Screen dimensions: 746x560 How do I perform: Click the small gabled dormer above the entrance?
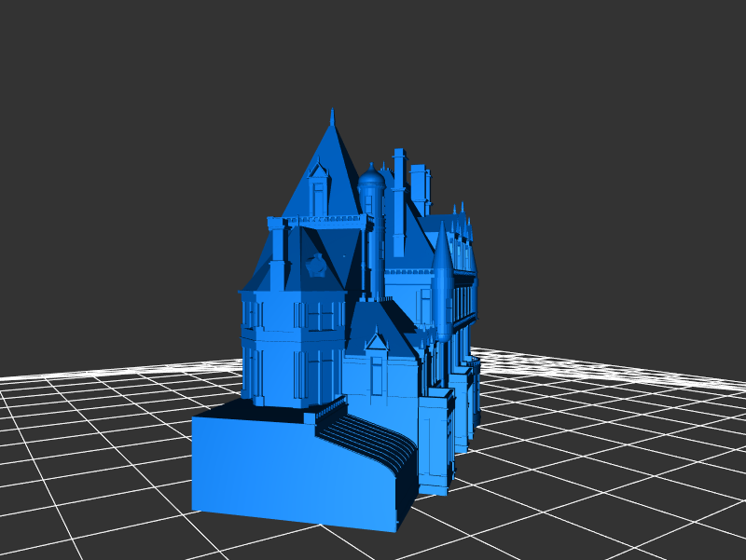(x=377, y=341)
